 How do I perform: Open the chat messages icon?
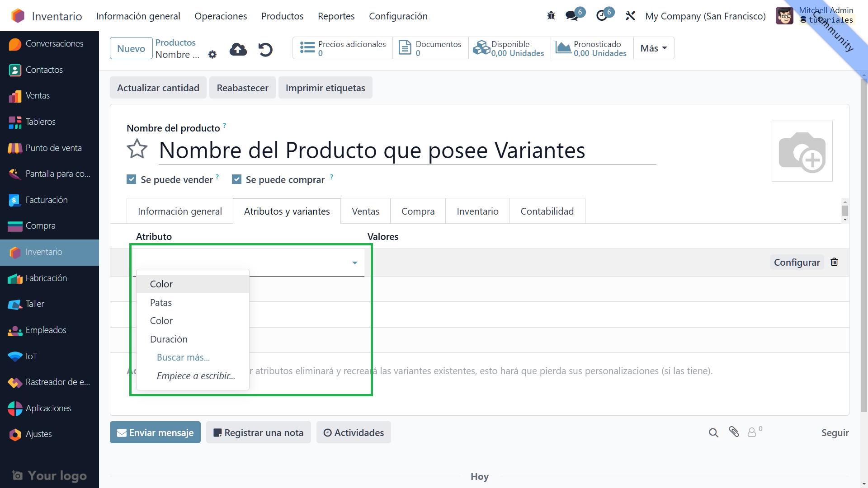(x=572, y=16)
